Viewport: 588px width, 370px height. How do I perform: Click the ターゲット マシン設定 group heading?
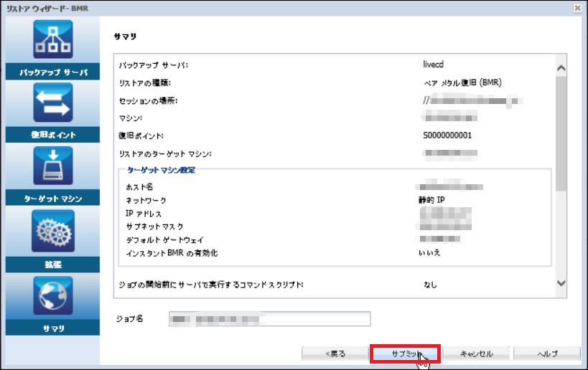click(x=161, y=170)
